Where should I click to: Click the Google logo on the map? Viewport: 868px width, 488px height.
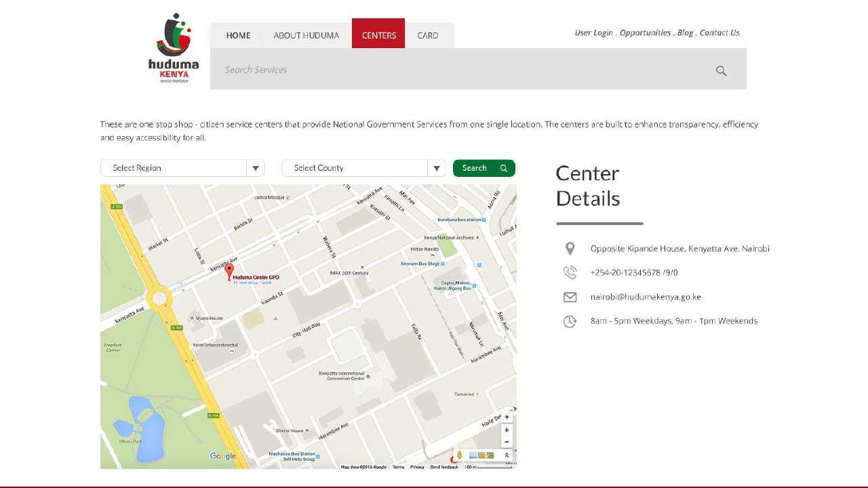tap(222, 456)
